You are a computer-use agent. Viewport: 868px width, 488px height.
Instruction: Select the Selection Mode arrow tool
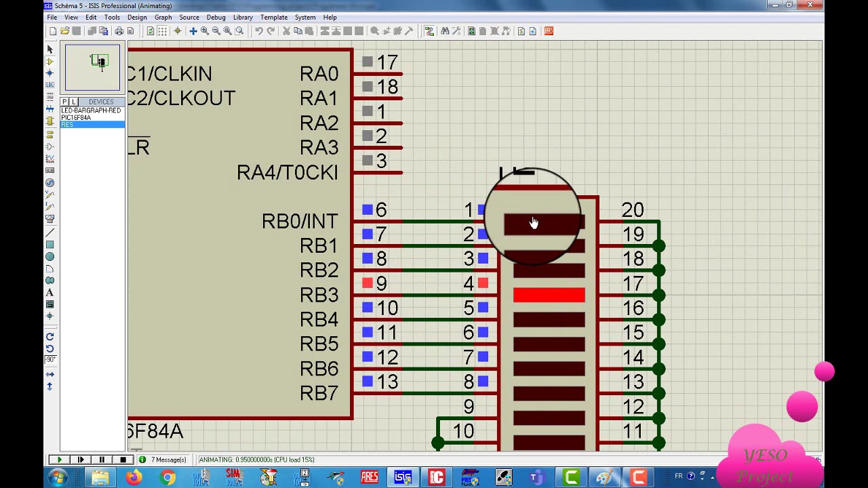pos(50,49)
